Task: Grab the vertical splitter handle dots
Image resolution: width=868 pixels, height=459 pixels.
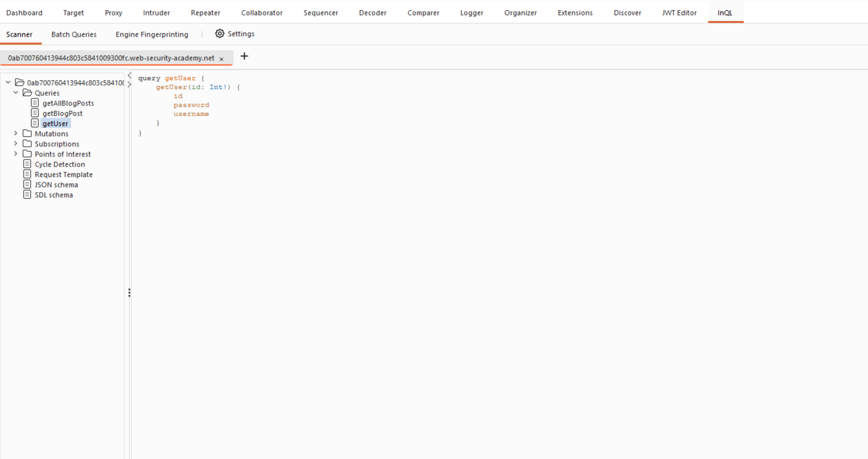Action: 130,293
